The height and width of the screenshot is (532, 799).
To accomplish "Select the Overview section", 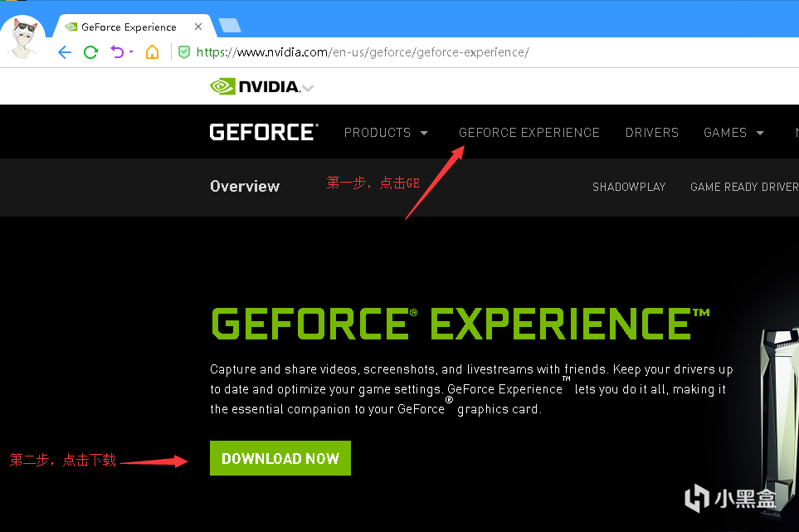I will (245, 187).
